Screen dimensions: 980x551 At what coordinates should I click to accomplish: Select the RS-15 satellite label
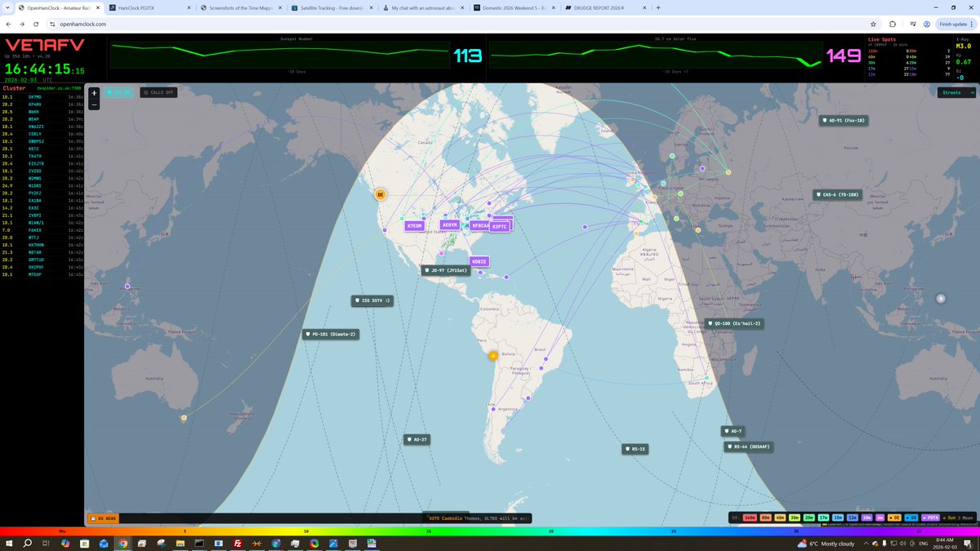click(x=635, y=449)
